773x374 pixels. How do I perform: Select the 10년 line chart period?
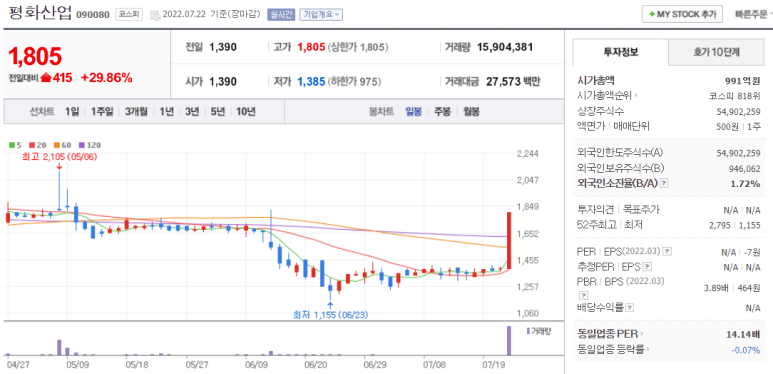click(246, 111)
